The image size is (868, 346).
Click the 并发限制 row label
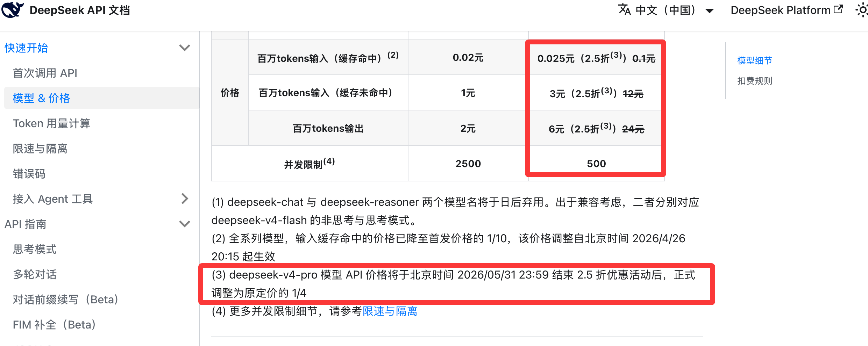click(x=310, y=163)
